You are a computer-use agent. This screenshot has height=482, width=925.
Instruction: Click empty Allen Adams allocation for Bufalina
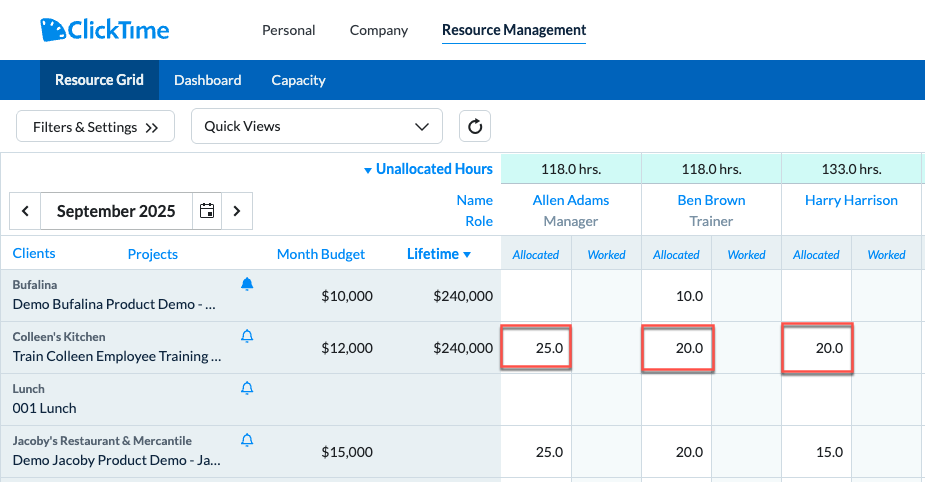tap(536, 296)
